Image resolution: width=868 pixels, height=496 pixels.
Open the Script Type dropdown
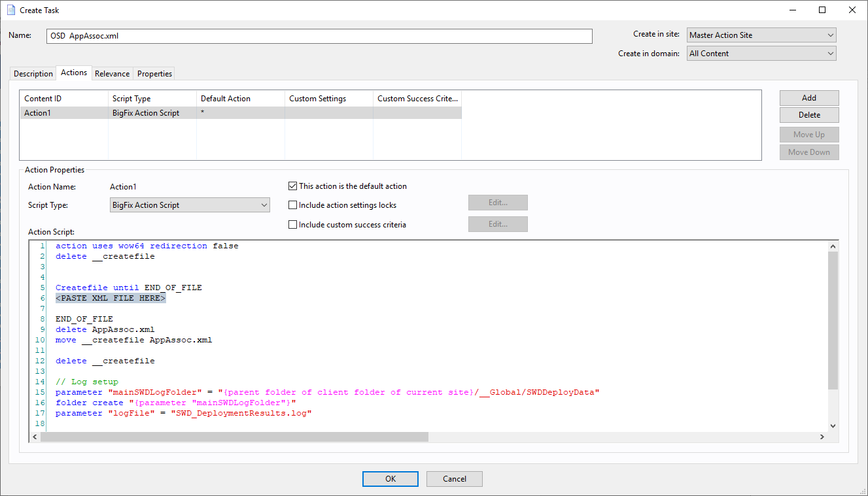pos(190,205)
